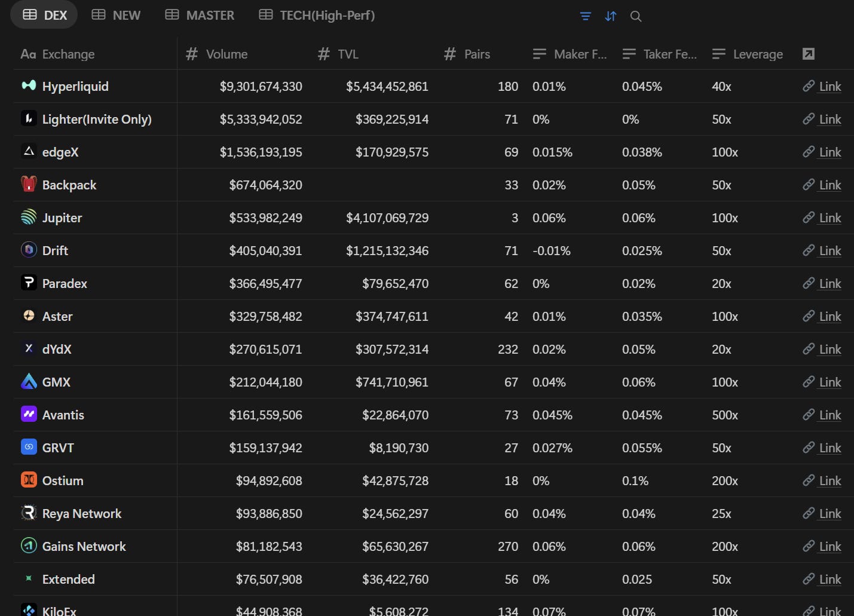Click the Extended green logo icon
This screenshot has height=616, width=854.
click(x=29, y=578)
